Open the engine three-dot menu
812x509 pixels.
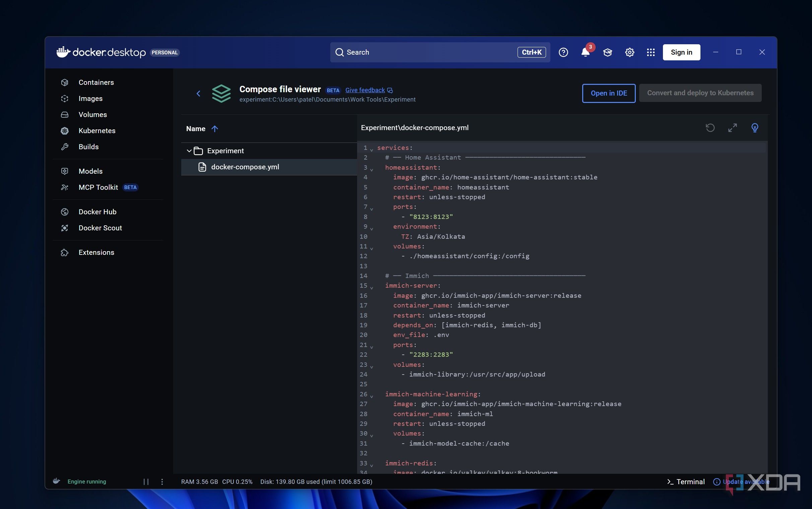(x=162, y=482)
